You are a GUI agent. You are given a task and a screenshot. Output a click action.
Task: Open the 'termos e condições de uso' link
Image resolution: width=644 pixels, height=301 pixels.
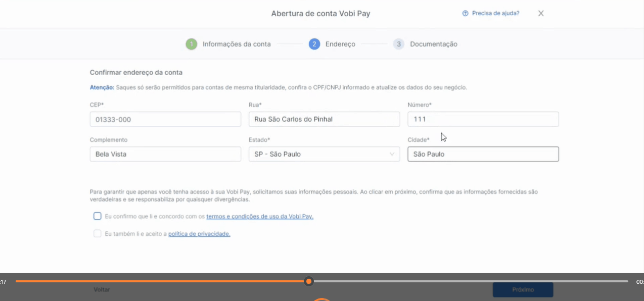coord(260,216)
